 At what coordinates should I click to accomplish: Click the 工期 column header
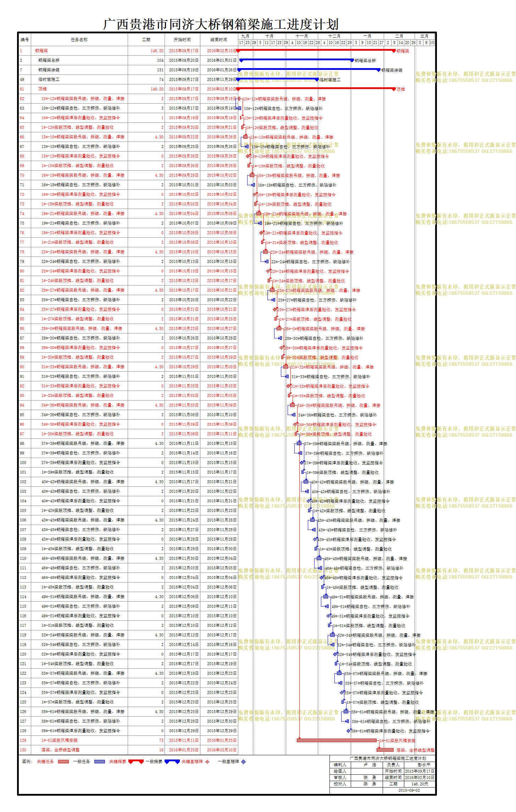pos(146,39)
